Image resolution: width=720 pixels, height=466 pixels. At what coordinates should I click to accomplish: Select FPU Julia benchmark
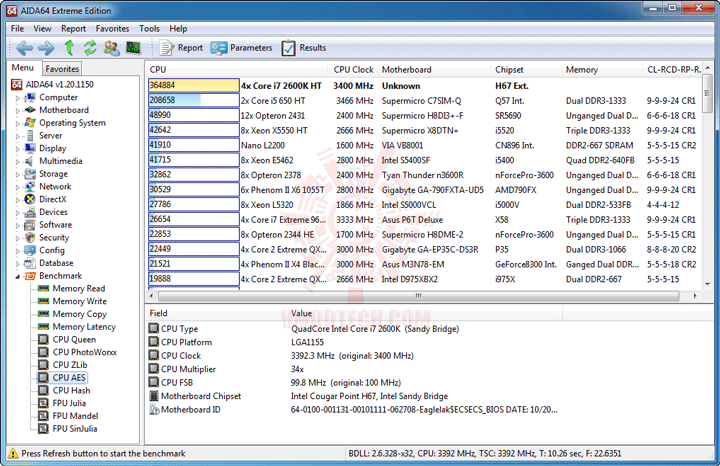[x=69, y=403]
